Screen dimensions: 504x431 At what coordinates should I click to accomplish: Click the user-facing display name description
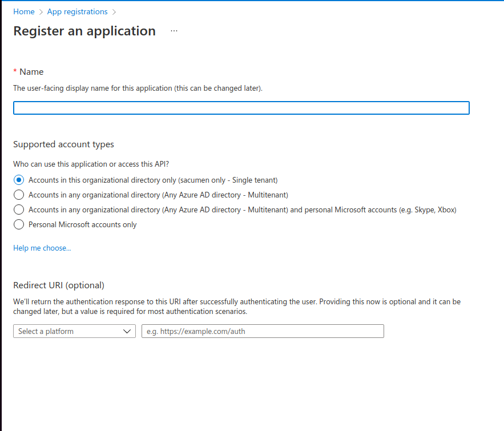(x=138, y=88)
